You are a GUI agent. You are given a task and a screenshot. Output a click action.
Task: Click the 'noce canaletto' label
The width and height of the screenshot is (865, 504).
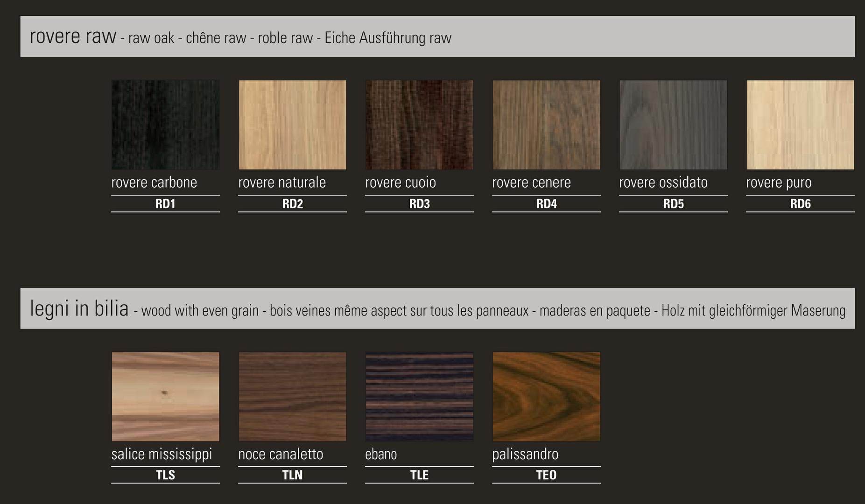(x=281, y=454)
